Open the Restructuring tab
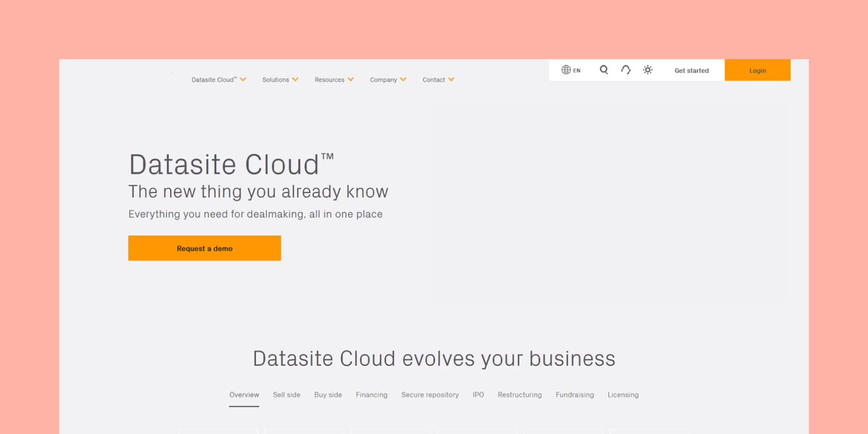 point(519,394)
